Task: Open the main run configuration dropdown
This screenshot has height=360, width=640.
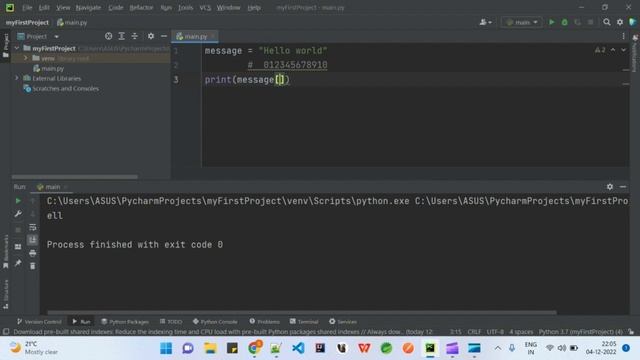Action: pyautogui.click(x=522, y=22)
